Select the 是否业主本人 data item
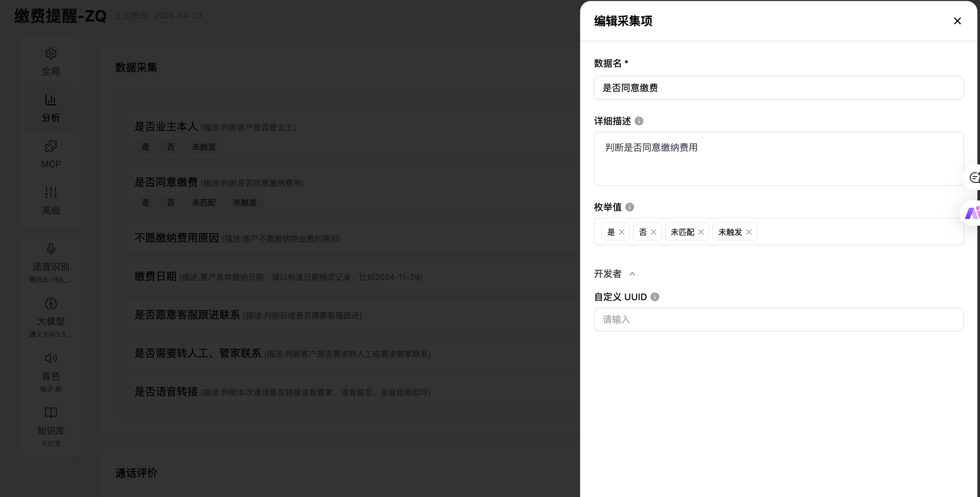Screen dimensions: 980x497 pos(353,135)
